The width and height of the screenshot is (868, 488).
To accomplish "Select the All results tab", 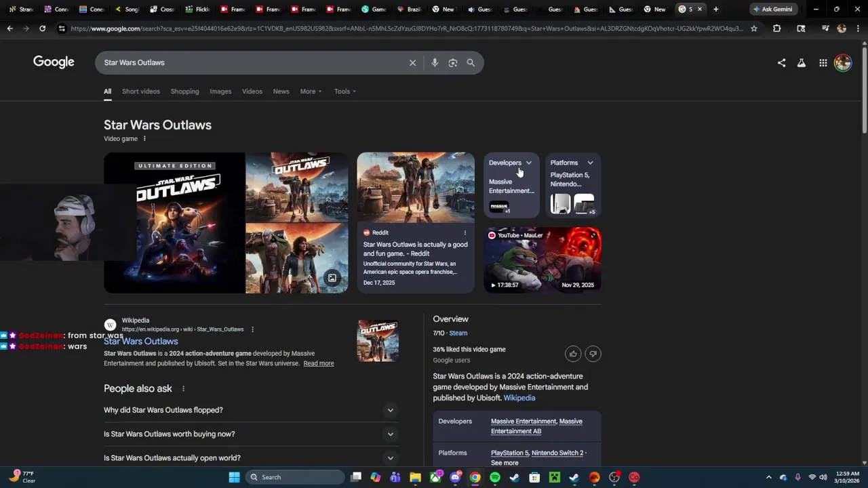I will pos(107,91).
